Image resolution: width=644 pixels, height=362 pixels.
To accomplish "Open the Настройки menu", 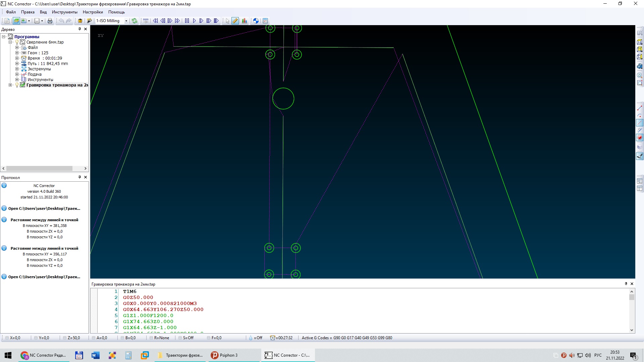I will pyautogui.click(x=93, y=12).
